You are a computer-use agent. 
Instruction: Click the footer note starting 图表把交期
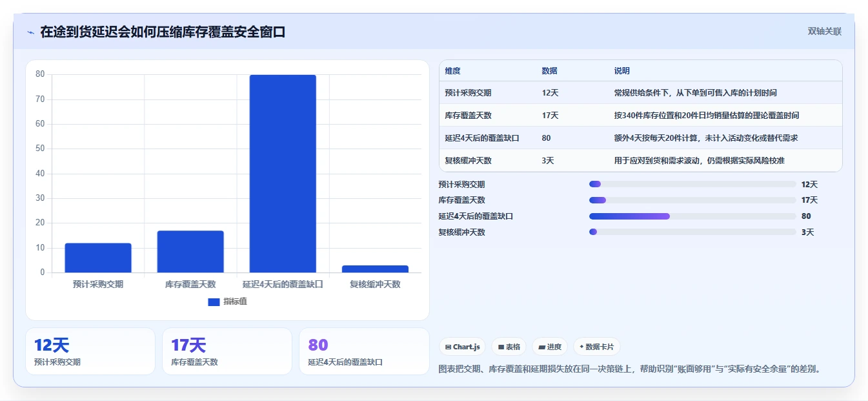tap(629, 369)
